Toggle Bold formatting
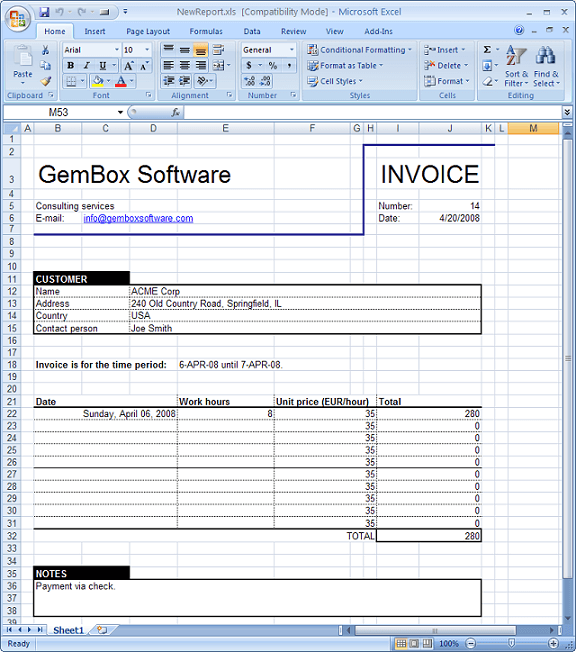This screenshot has height=652, width=576. (x=71, y=65)
